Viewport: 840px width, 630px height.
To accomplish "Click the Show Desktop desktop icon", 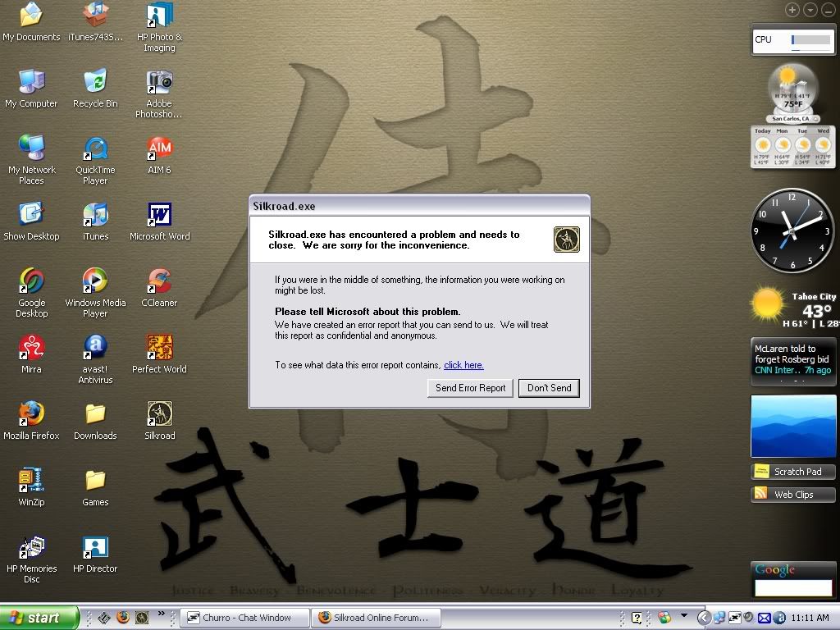I will [31, 221].
